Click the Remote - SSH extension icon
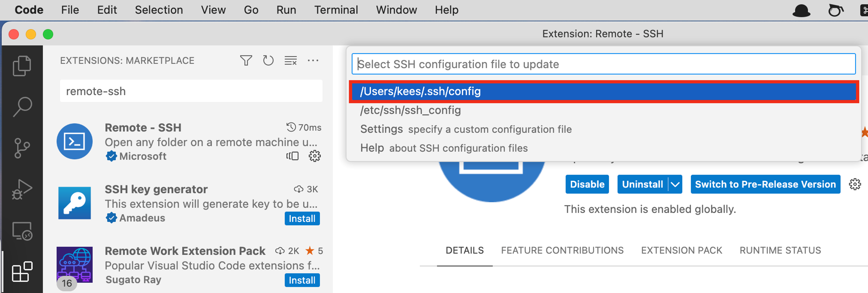The width and height of the screenshot is (868, 293). click(74, 141)
